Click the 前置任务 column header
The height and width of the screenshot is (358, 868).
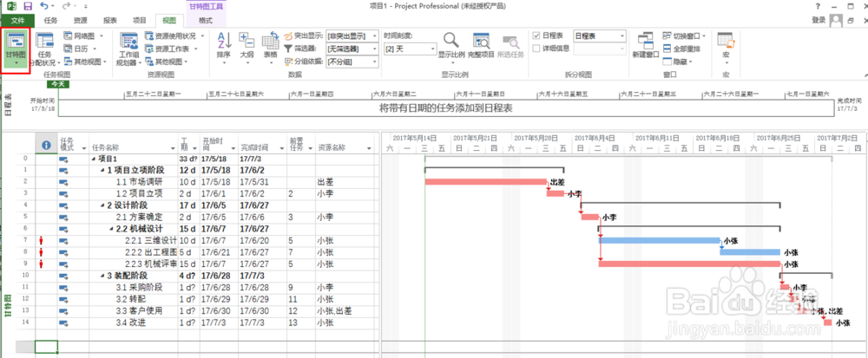301,144
